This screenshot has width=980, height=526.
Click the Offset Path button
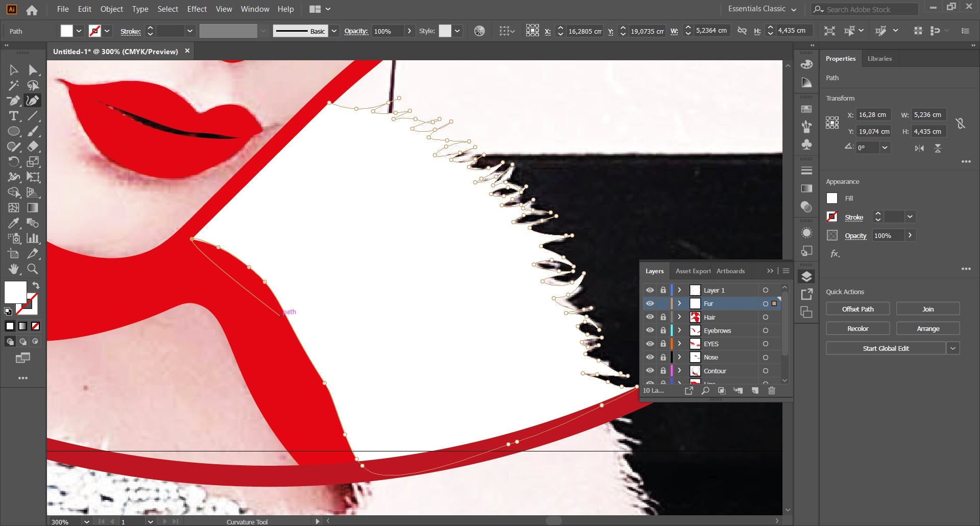857,309
